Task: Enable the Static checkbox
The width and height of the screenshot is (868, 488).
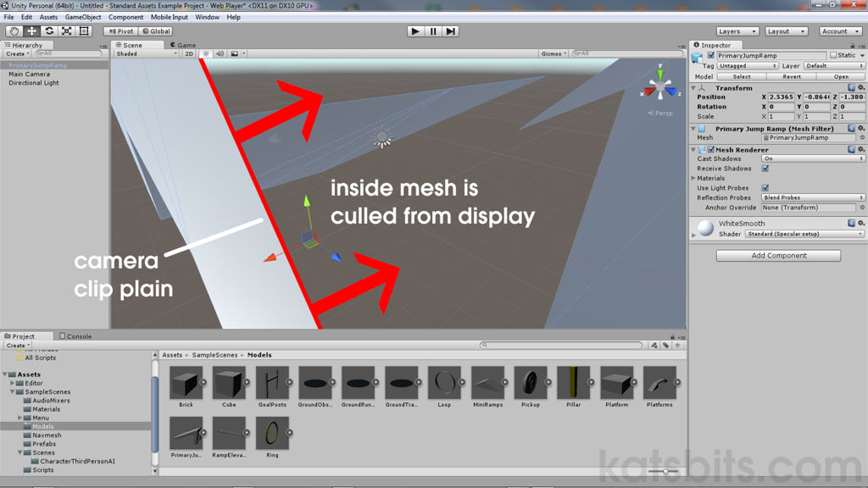Action: pyautogui.click(x=833, y=55)
